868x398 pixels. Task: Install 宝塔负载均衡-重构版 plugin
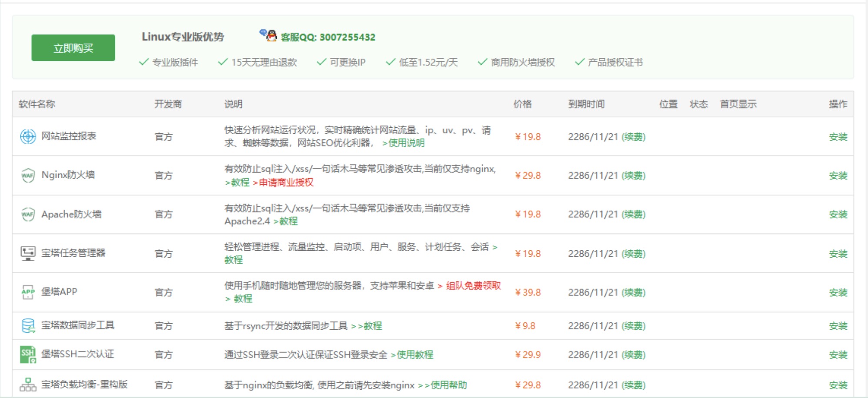838,385
